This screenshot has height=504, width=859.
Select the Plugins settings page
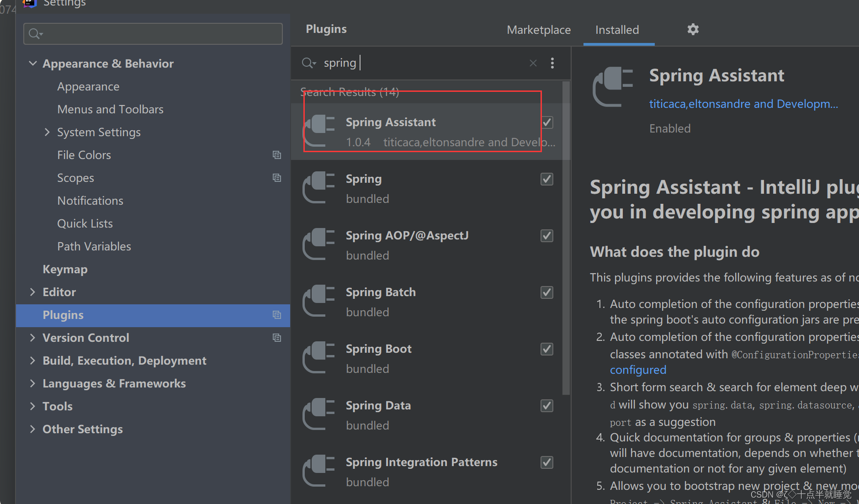(153, 315)
